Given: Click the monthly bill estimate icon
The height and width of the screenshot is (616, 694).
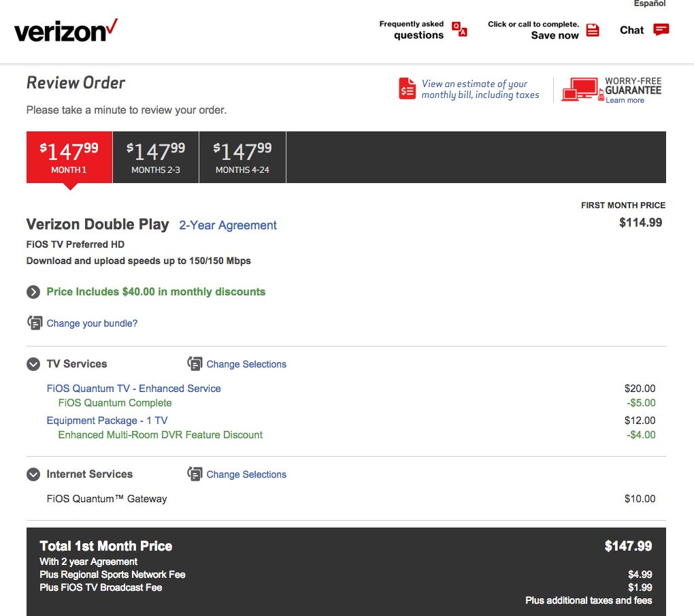Looking at the screenshot, I should (407, 89).
